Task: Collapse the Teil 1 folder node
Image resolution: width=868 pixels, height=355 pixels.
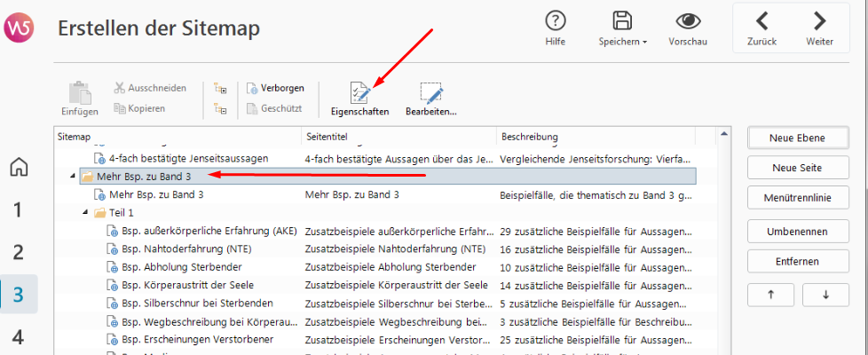Action: click(86, 213)
